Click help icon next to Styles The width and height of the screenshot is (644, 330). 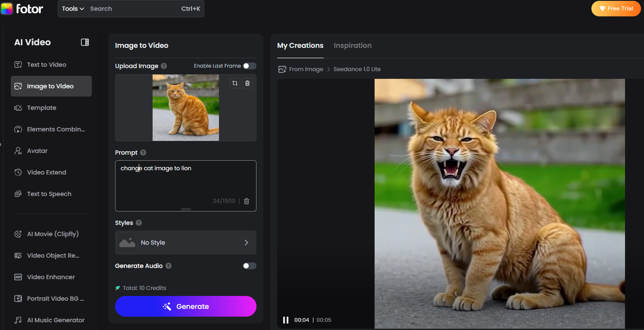tap(139, 223)
